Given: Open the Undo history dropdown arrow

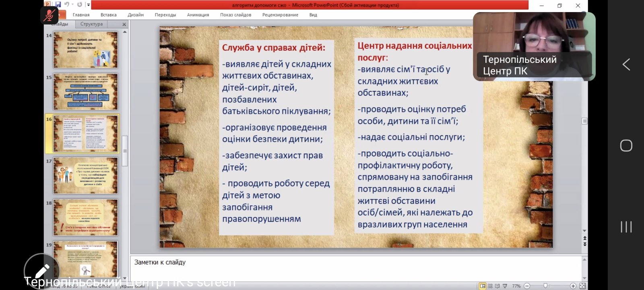Looking at the screenshot, I should click(72, 5).
